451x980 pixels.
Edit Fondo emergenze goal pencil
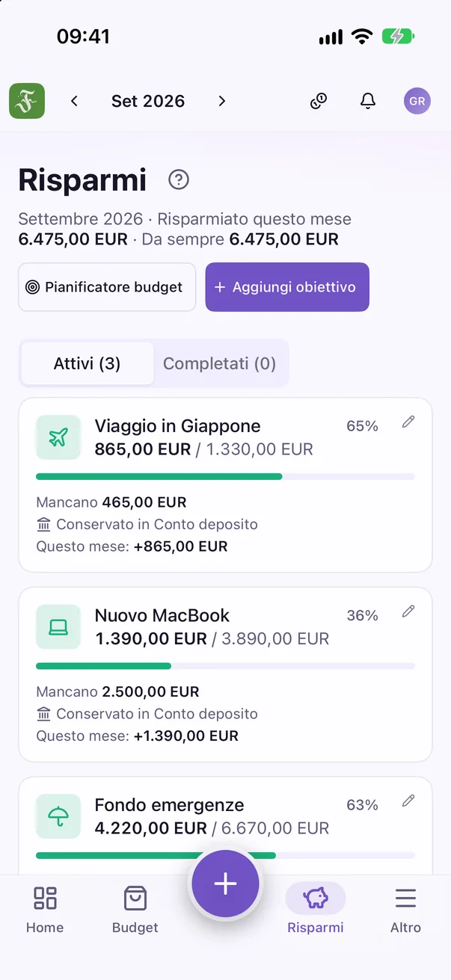point(408,801)
